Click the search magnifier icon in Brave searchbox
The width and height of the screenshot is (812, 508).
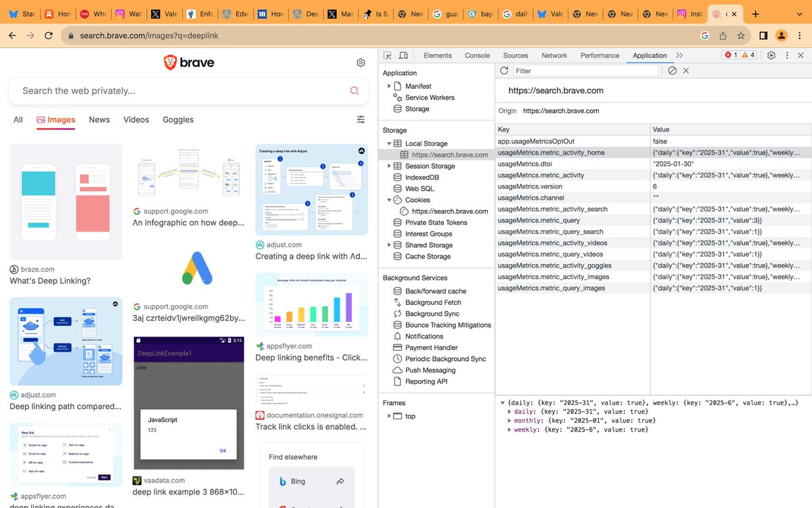355,91
